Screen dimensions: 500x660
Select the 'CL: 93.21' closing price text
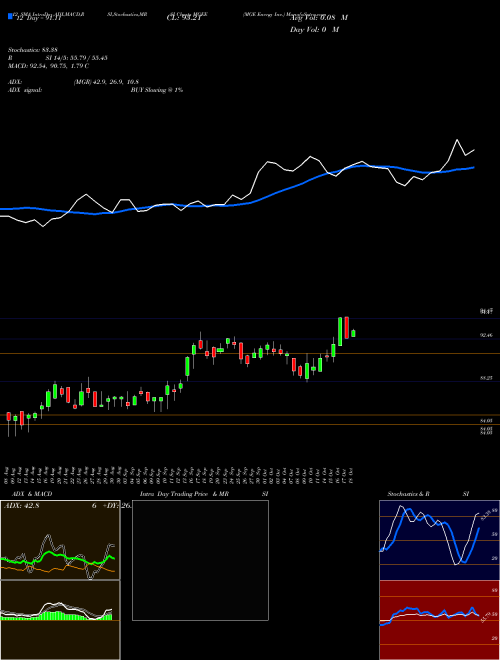click(183, 18)
